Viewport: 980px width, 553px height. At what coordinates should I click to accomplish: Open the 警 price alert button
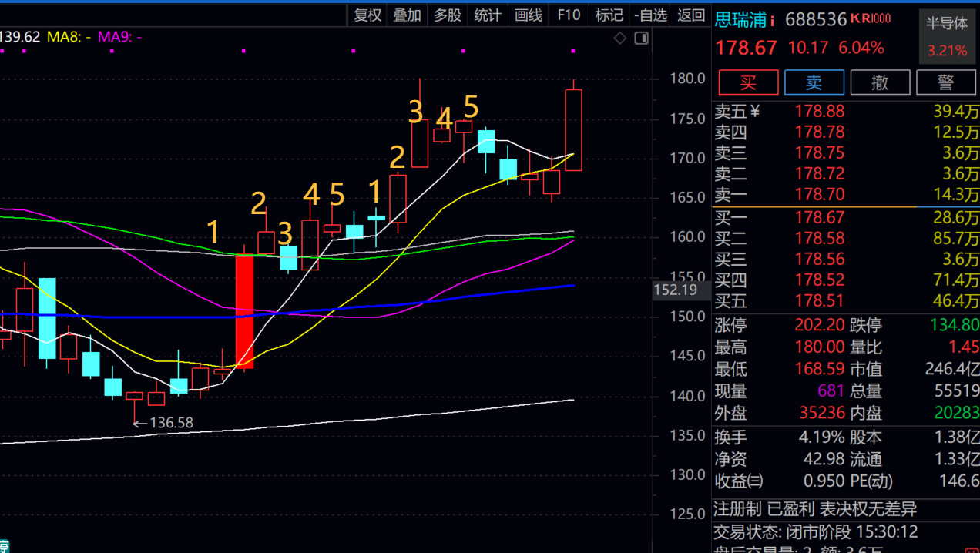click(x=946, y=82)
